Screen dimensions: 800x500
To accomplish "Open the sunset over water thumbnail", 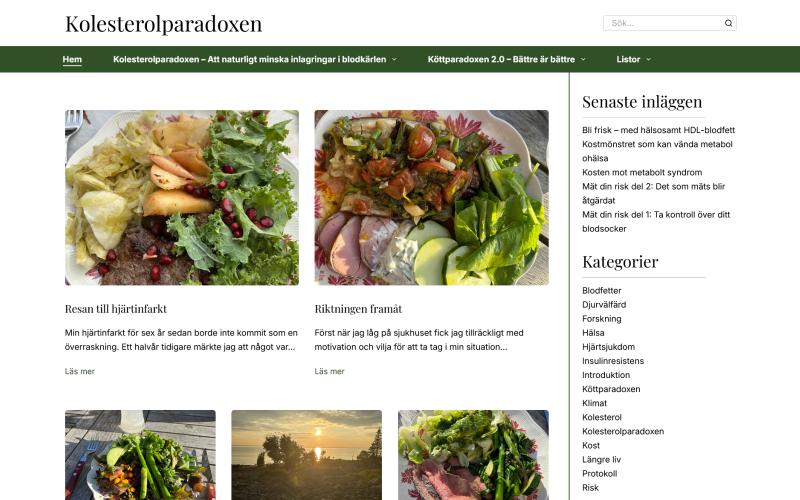I will click(307, 455).
